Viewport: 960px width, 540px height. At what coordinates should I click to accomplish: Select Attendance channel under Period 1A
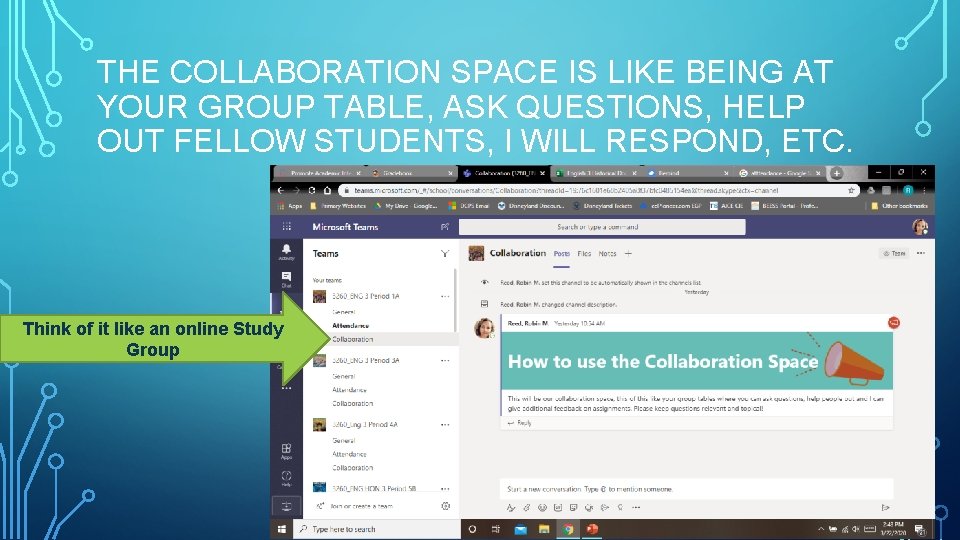pyautogui.click(x=350, y=326)
